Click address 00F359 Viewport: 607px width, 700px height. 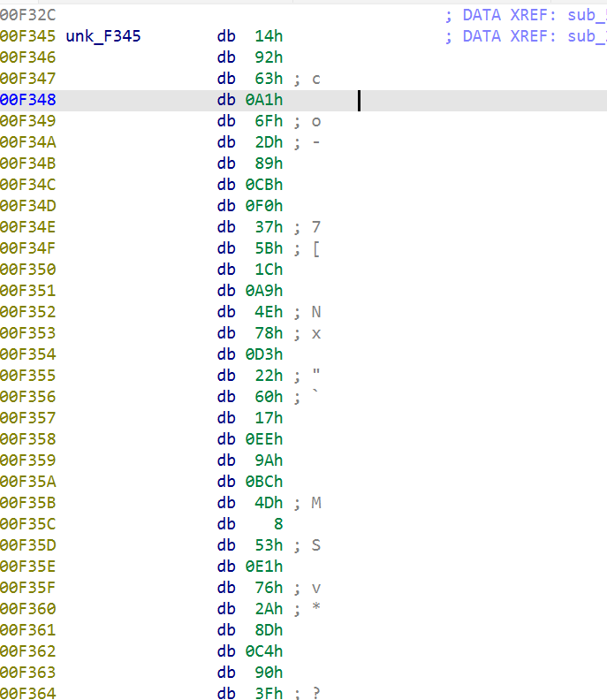27,460
